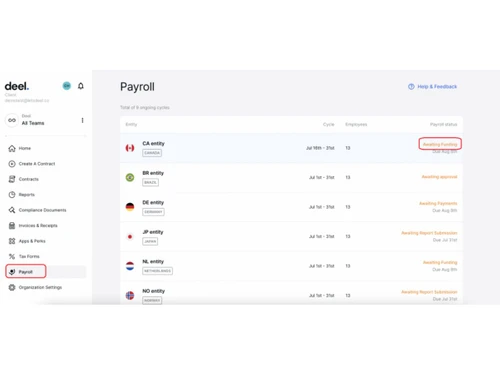This screenshot has width=500, height=375.
Task: Open the BR entity row
Action: [291, 177]
